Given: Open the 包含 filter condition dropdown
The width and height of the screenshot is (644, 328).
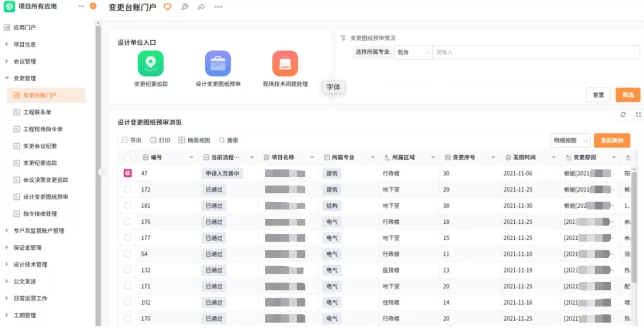Looking at the screenshot, I should (413, 52).
